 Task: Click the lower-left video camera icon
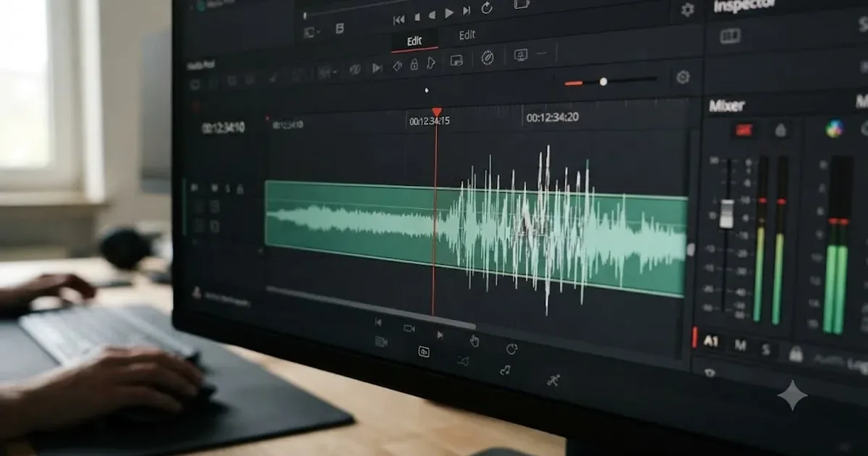(x=380, y=342)
